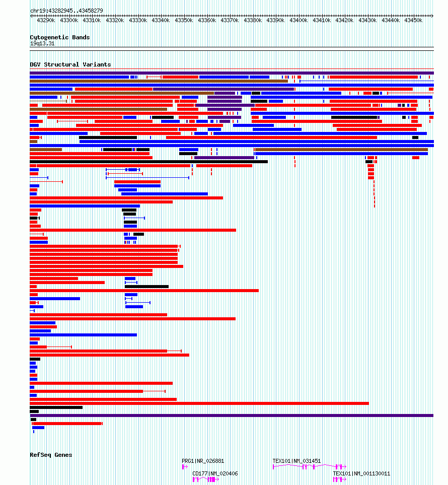Click the TEX101|NM_001130011 gene label
This screenshot has height=485, width=448.
point(361,473)
